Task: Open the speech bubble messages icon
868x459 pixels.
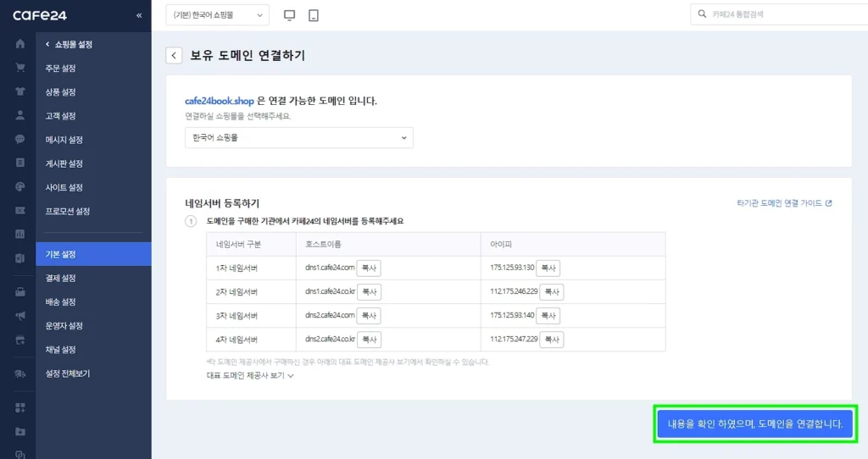Action: [20, 139]
